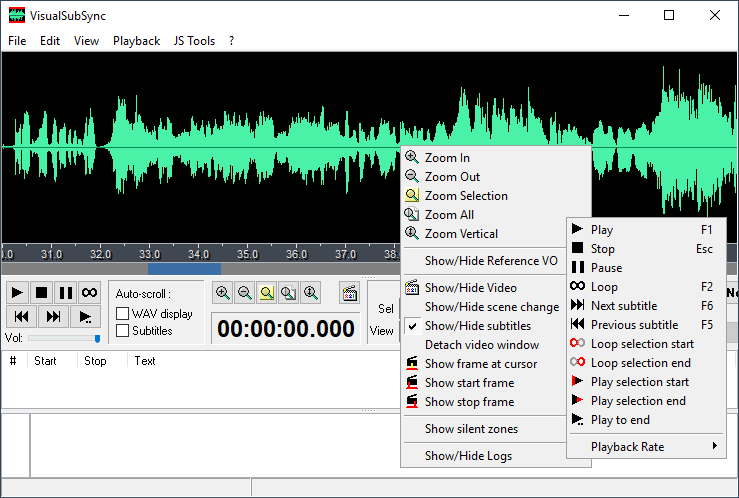Enable the Subtitles auto-scroll checkbox
The image size is (739, 498).
coord(123,331)
